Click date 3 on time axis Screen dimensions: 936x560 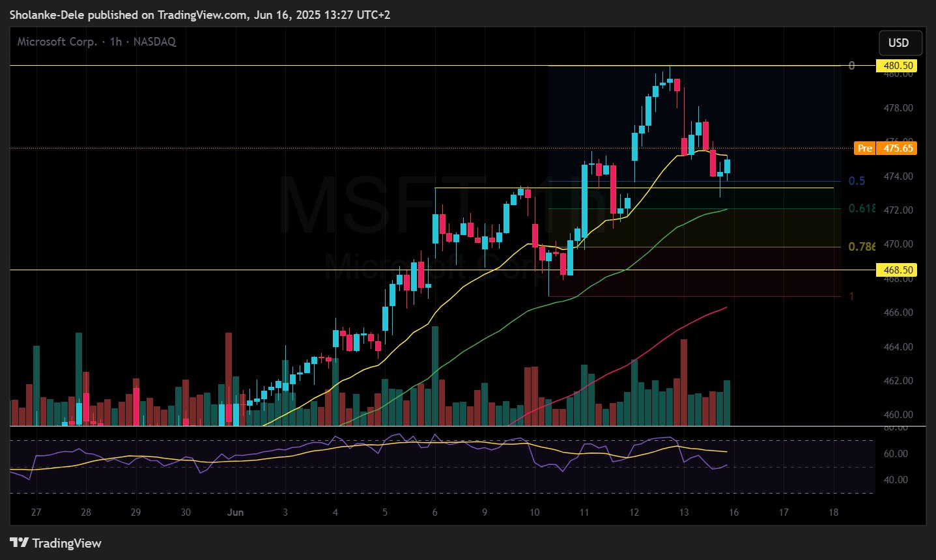[285, 512]
